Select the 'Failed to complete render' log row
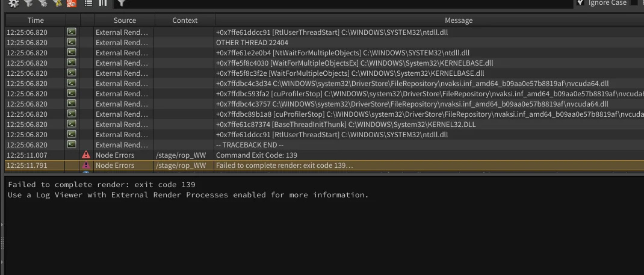644x275 pixels. 284,165
